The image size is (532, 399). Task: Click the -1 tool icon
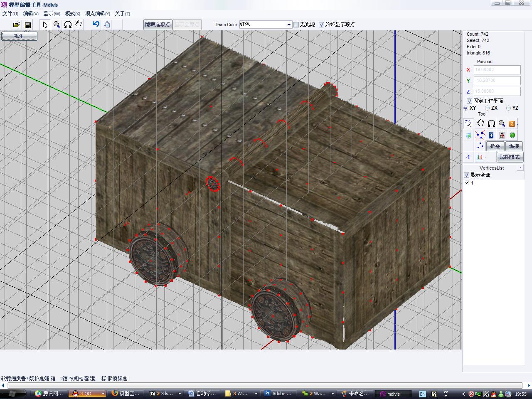pos(468,157)
